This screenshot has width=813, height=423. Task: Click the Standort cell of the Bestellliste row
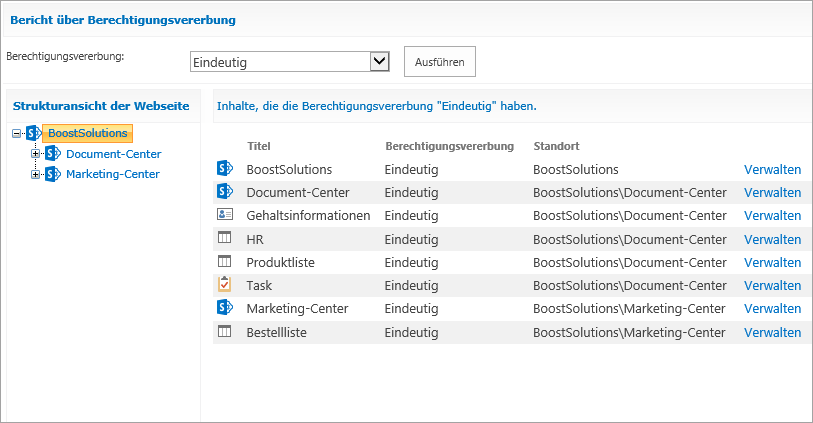[x=629, y=332]
